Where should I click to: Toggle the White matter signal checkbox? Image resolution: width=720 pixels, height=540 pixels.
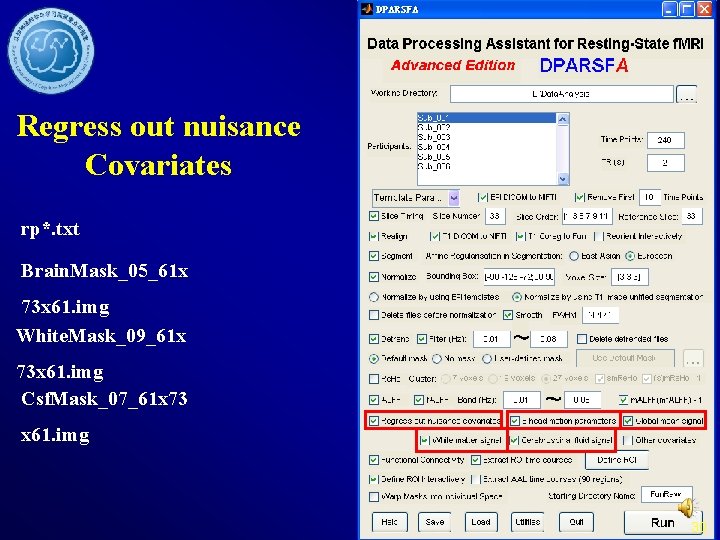[x=424, y=440]
